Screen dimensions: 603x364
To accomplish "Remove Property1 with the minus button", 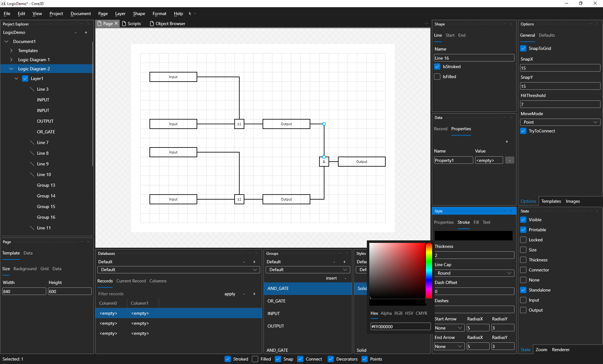I will coord(509,160).
